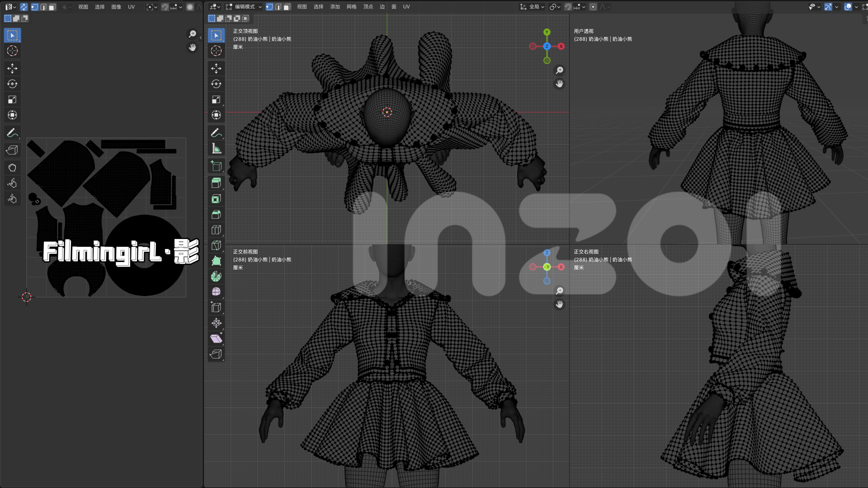This screenshot has width=868, height=488.
Task: Select the UV Grab sculpt tool
Action: click(12, 168)
